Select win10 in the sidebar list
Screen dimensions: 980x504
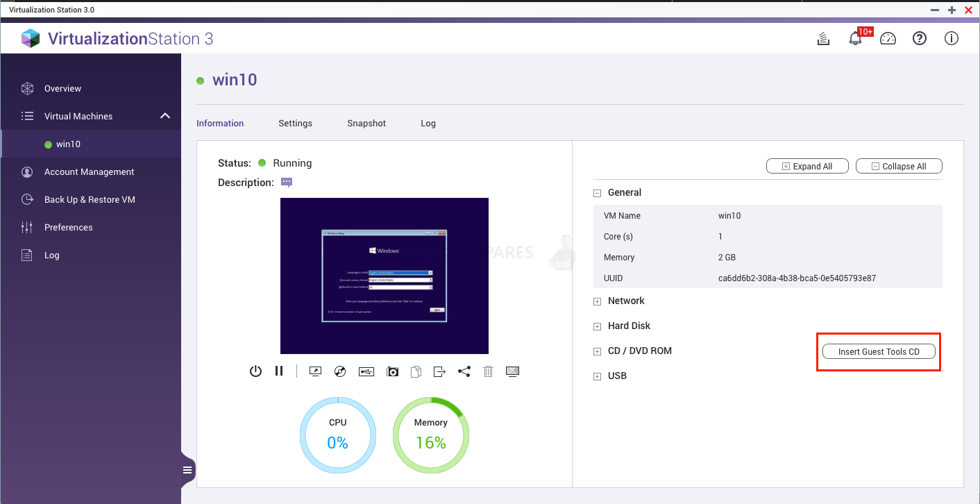click(68, 144)
